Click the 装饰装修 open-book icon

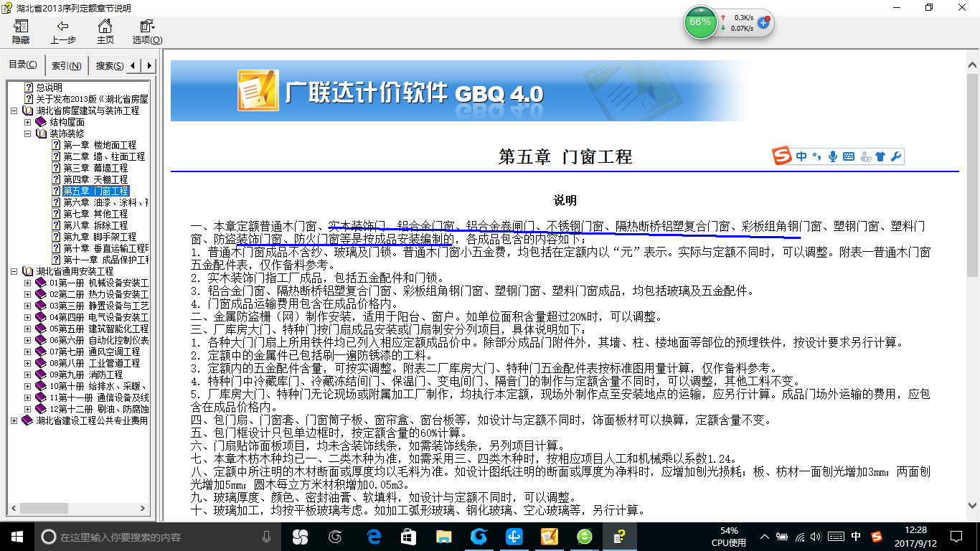click(x=41, y=133)
